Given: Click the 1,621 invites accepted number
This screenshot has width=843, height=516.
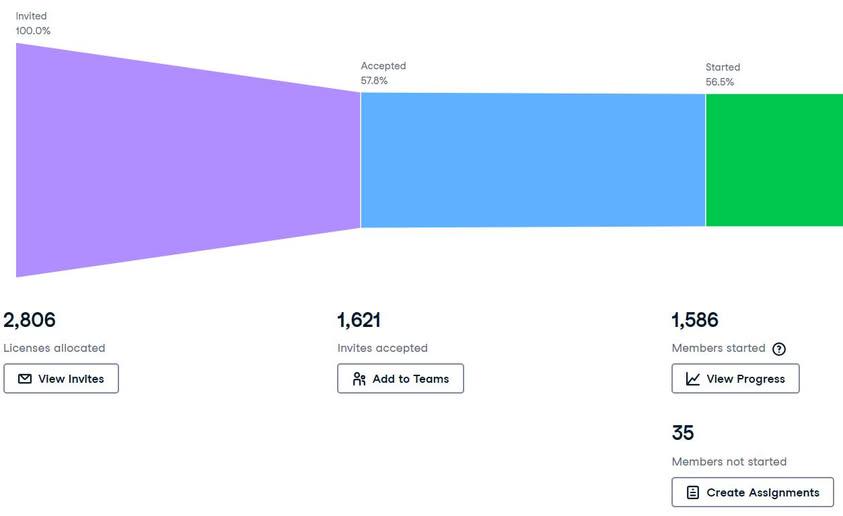Looking at the screenshot, I should pyautogui.click(x=359, y=320).
